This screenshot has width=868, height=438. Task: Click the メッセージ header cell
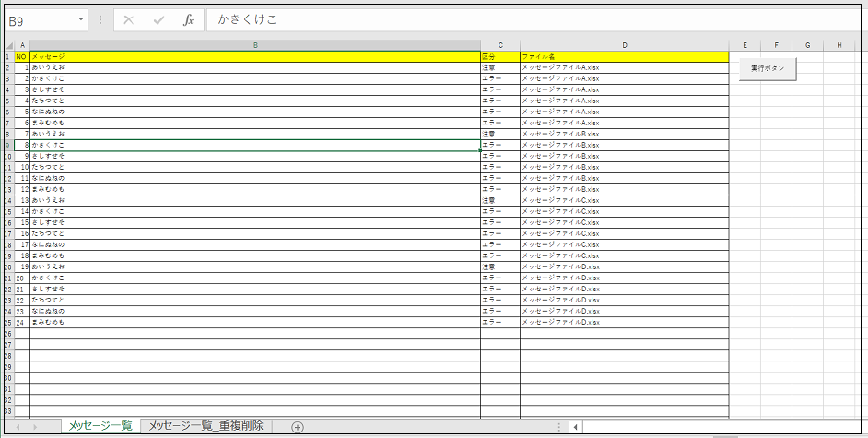(255, 56)
